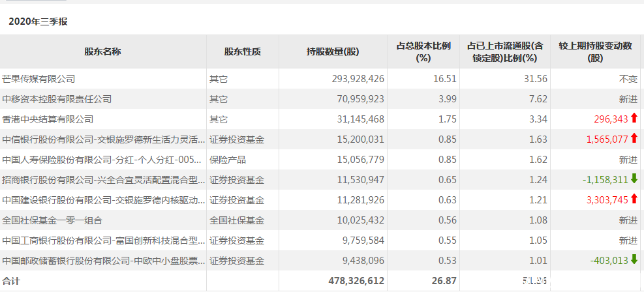
Task: Select holding amount 31,145,468
Action: pyautogui.click(x=360, y=119)
